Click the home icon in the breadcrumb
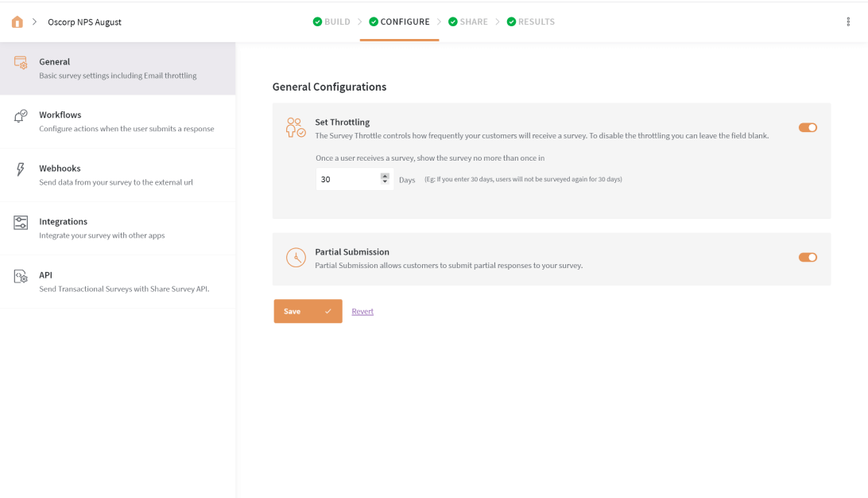868x498 pixels. coord(17,21)
